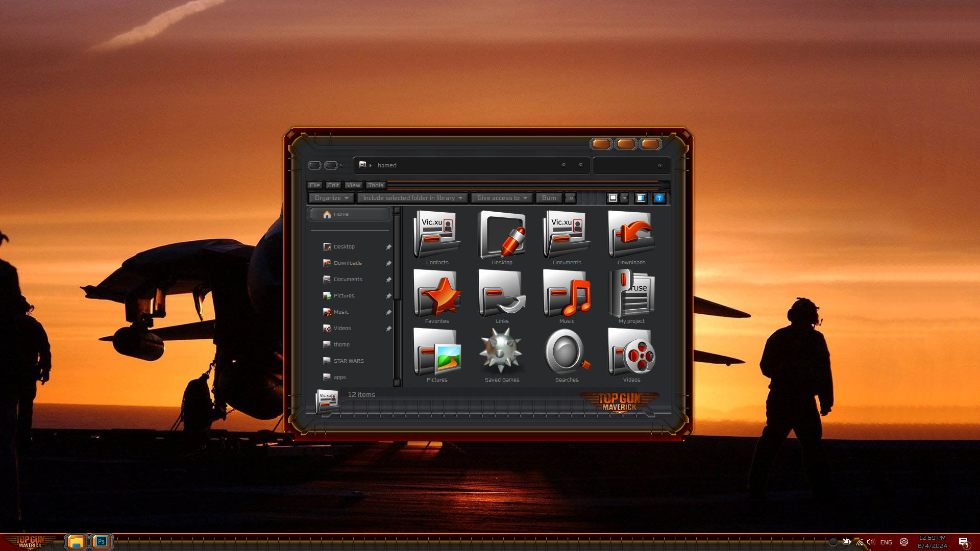Click the Burn button
Viewport: 980px width, 551px height.
click(549, 198)
